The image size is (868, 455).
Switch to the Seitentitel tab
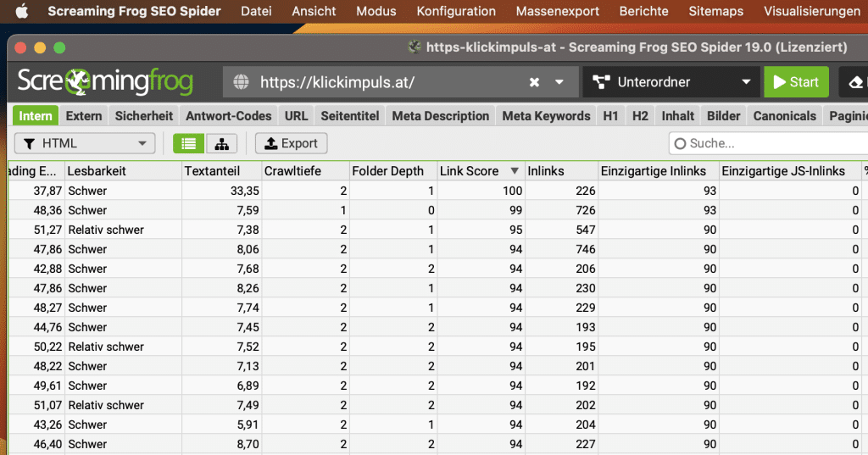tap(350, 116)
